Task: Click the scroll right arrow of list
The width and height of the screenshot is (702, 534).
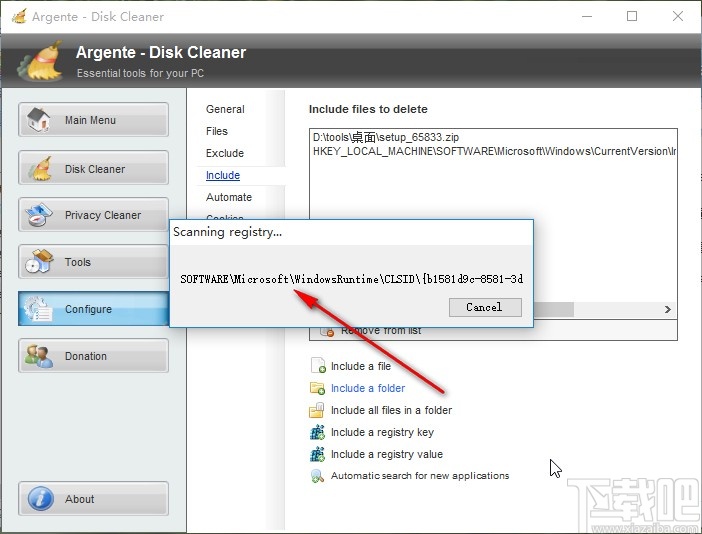Action: (x=668, y=309)
